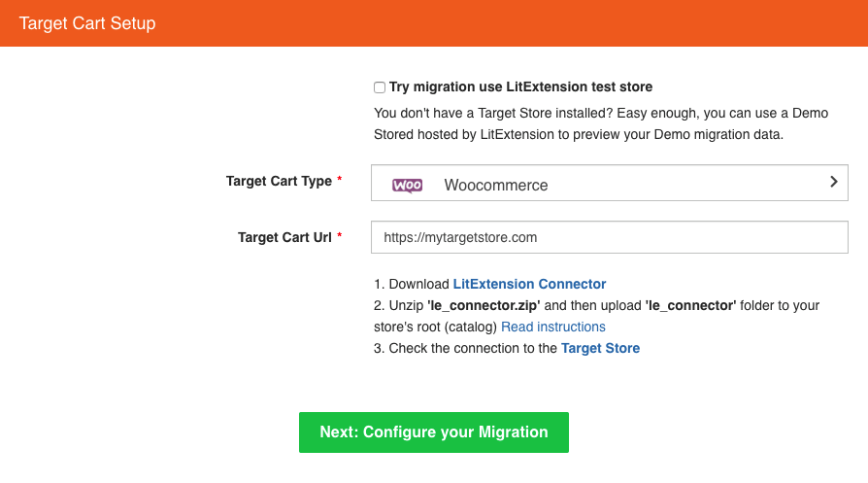Viewport: 868px width, 483px height.
Task: Click the 'le_connector' folder name text
Action: point(690,306)
